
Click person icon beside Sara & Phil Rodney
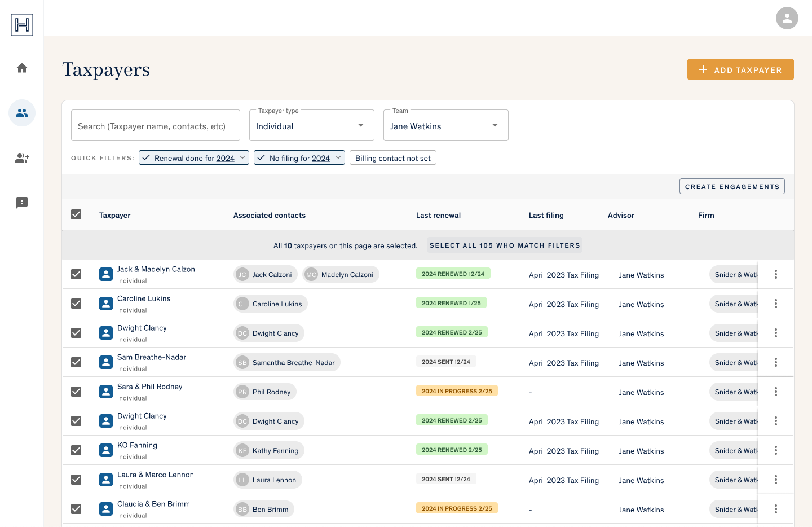tap(106, 392)
